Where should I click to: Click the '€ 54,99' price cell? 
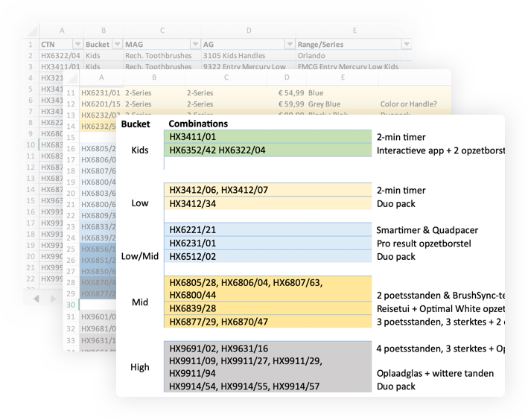pyautogui.click(x=287, y=93)
